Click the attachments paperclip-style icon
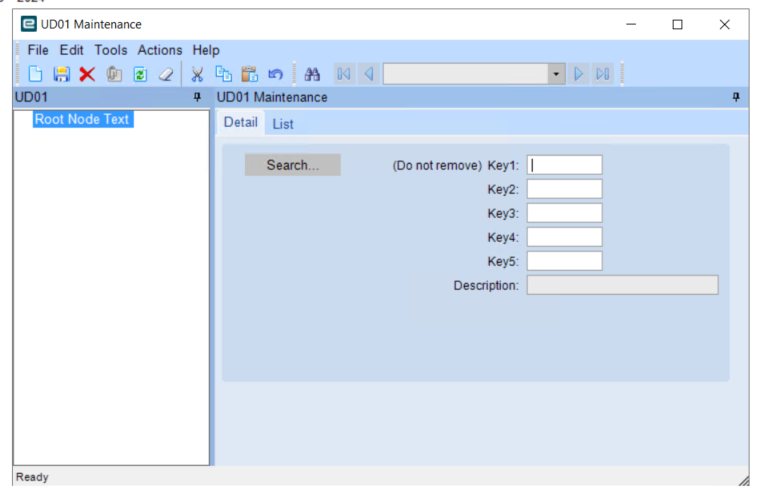The image size is (772, 502). pos(114,74)
